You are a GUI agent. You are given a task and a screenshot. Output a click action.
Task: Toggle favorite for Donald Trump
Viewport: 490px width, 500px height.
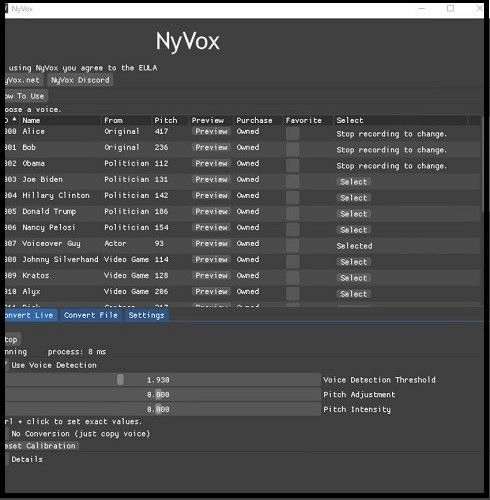tap(292, 214)
